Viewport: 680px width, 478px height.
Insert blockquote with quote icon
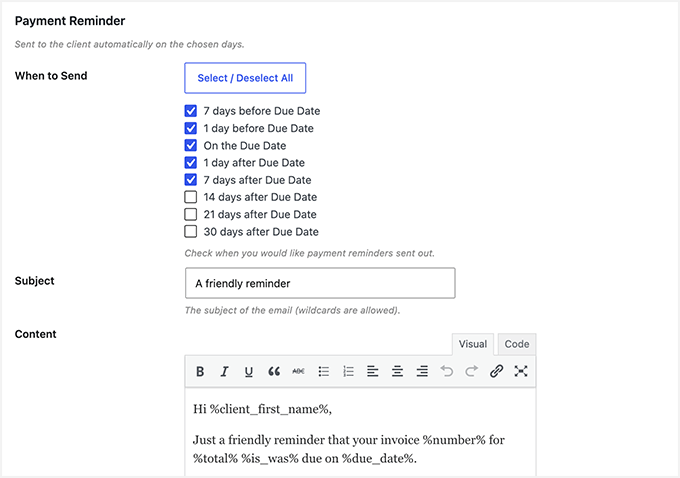(274, 371)
